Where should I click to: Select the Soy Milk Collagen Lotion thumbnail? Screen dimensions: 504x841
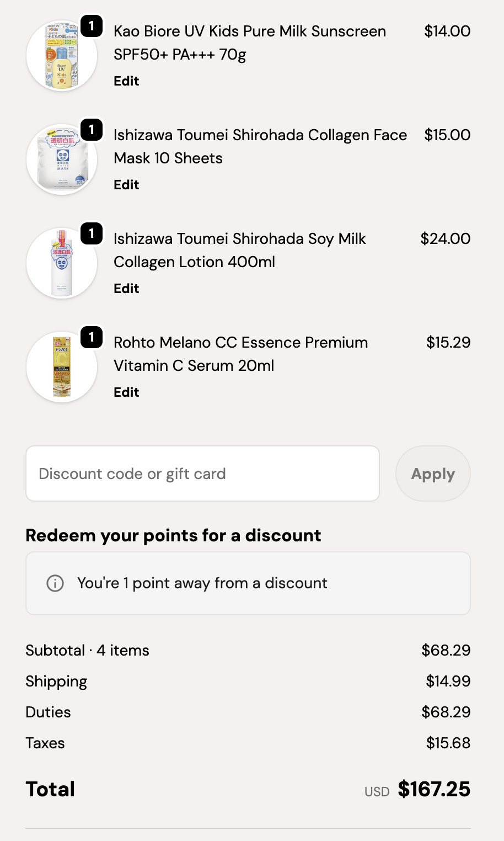pos(61,264)
